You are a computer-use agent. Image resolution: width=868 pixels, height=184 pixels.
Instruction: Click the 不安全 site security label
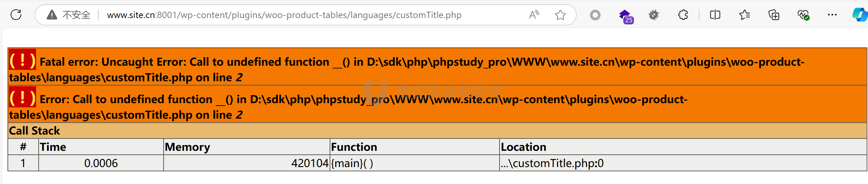[x=76, y=15]
